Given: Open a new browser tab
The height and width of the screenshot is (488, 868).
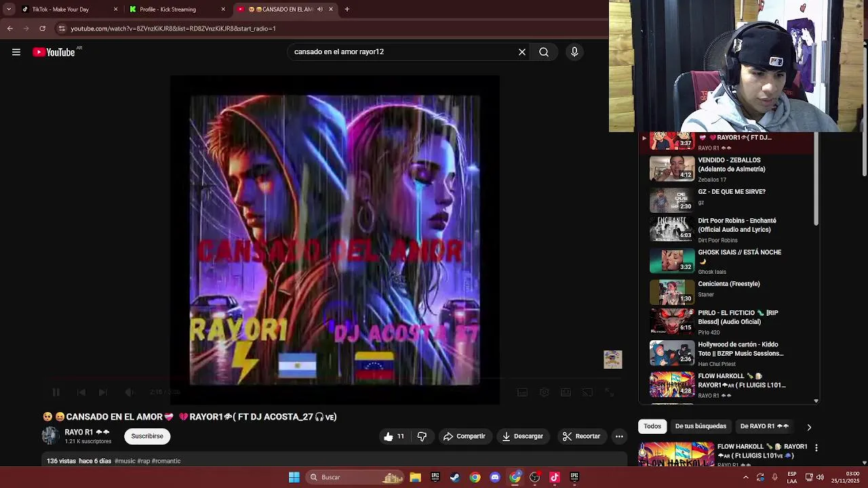Looking at the screenshot, I should tap(347, 9).
